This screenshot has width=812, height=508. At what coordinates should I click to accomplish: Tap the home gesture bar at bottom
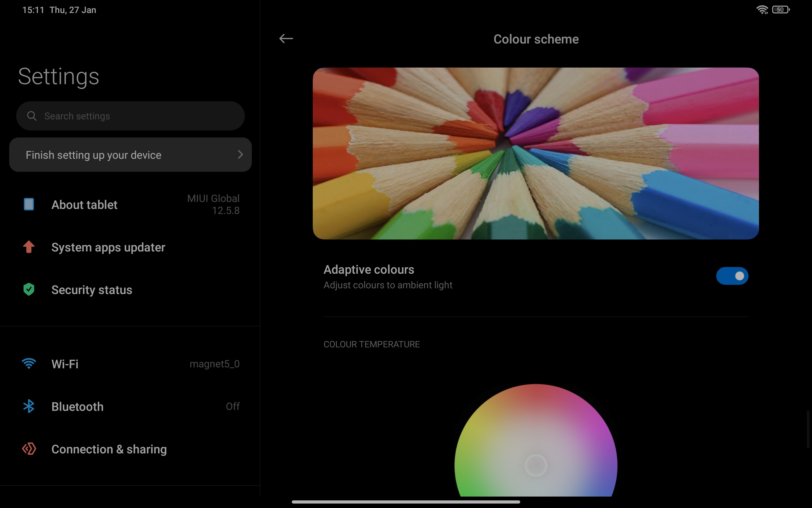[406, 502]
